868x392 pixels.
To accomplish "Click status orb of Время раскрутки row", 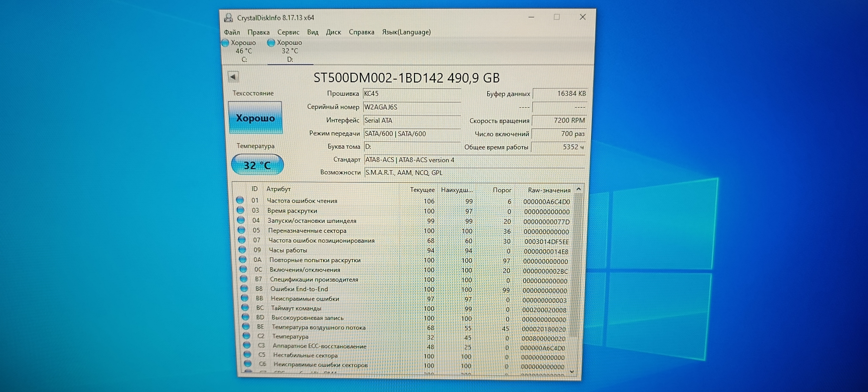I will coord(240,210).
